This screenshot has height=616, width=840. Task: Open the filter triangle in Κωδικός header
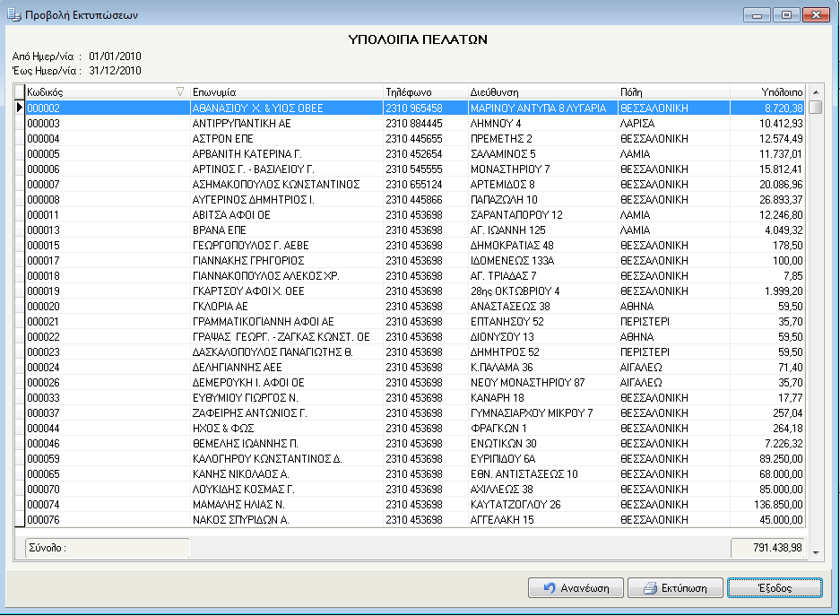(x=180, y=91)
